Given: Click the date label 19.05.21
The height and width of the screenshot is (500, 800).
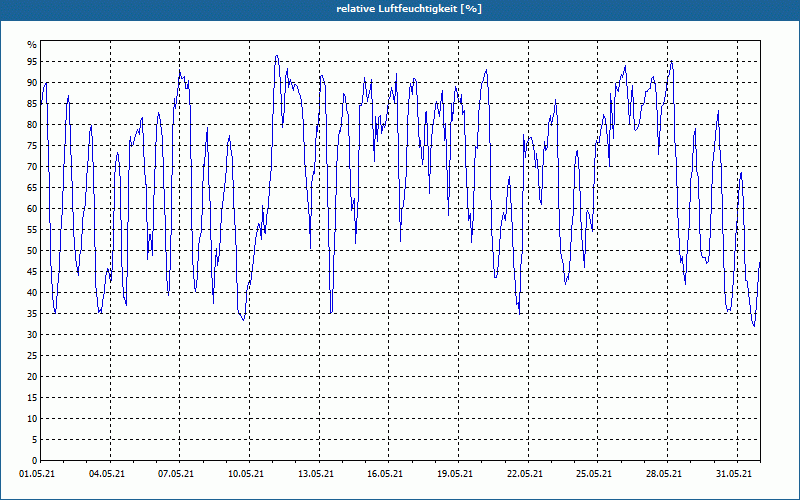Looking at the screenshot, I should pos(455,474).
